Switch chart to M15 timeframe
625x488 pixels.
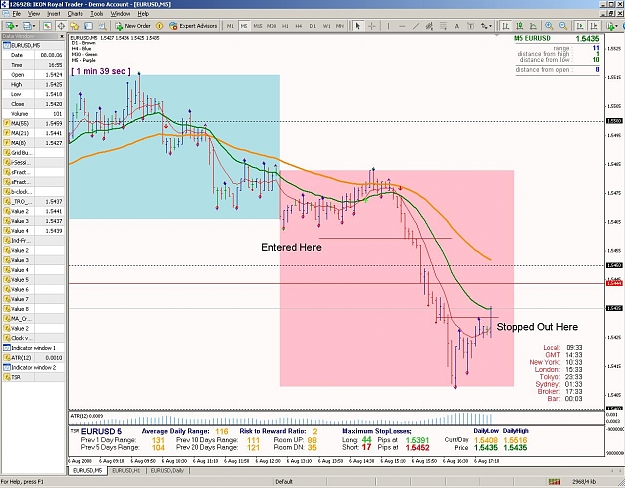point(257,26)
